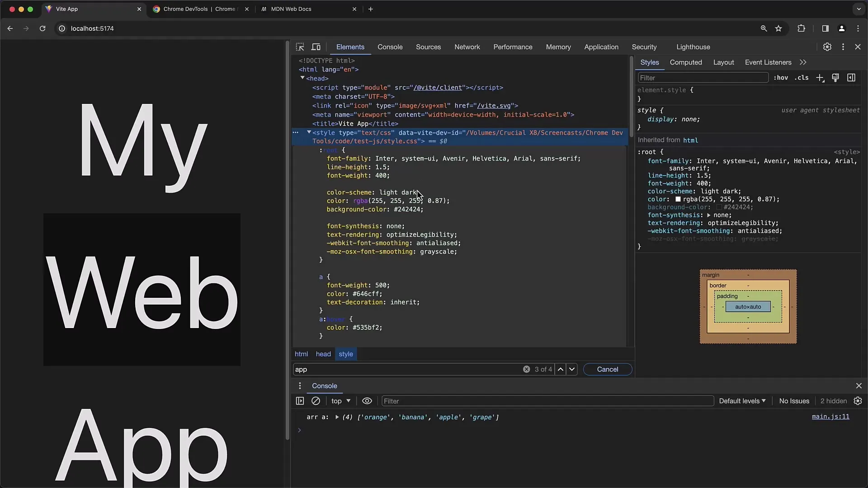Screen dimensions: 868x488
Task: Toggle the device toolbar icon
Action: [x=316, y=47]
